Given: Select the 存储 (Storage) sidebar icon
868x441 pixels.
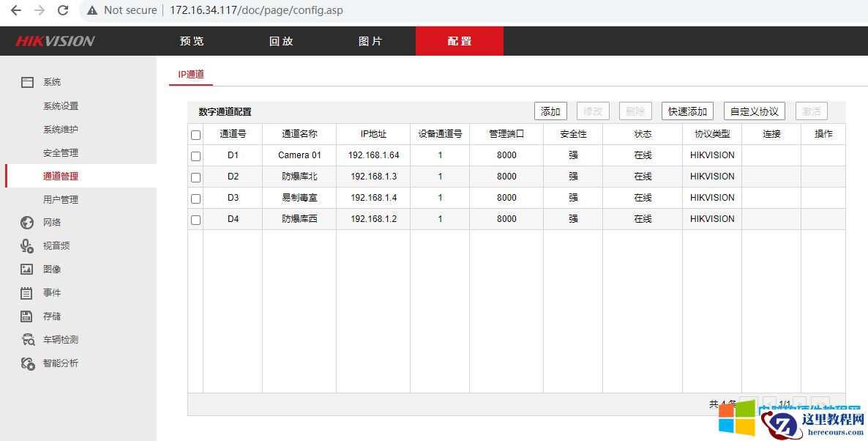Looking at the screenshot, I should point(50,316).
